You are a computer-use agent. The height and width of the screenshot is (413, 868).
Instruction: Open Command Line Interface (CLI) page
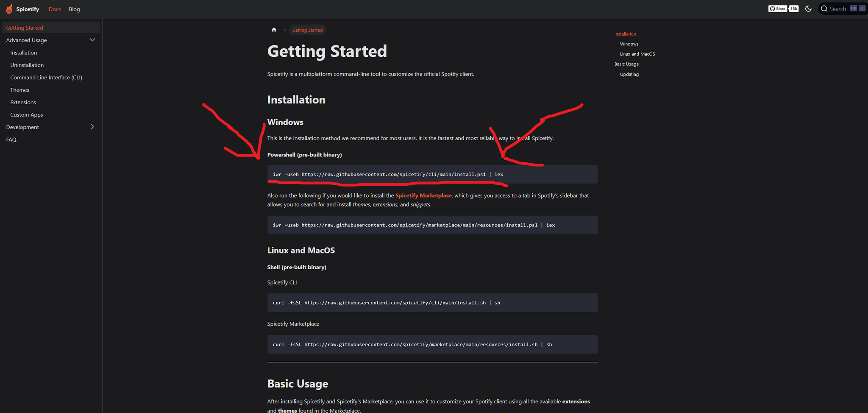tap(46, 78)
